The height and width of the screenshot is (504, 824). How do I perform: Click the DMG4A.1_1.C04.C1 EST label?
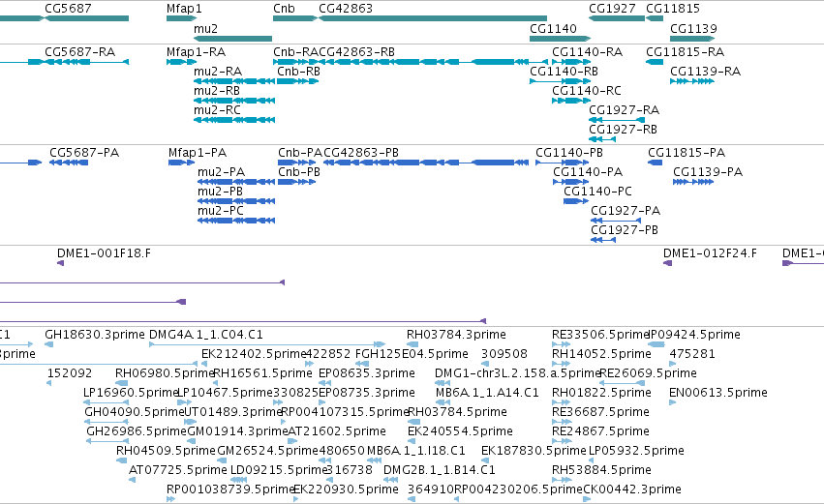click(206, 335)
